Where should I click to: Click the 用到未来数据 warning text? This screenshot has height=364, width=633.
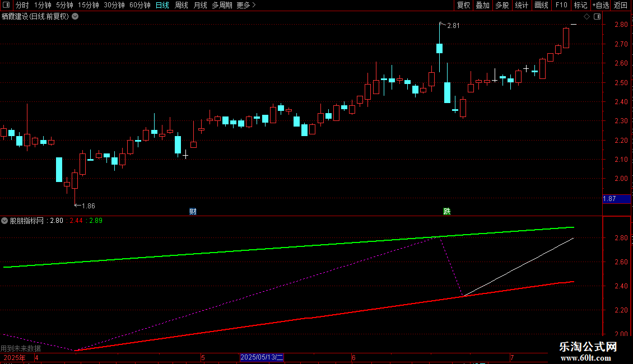[21, 348]
